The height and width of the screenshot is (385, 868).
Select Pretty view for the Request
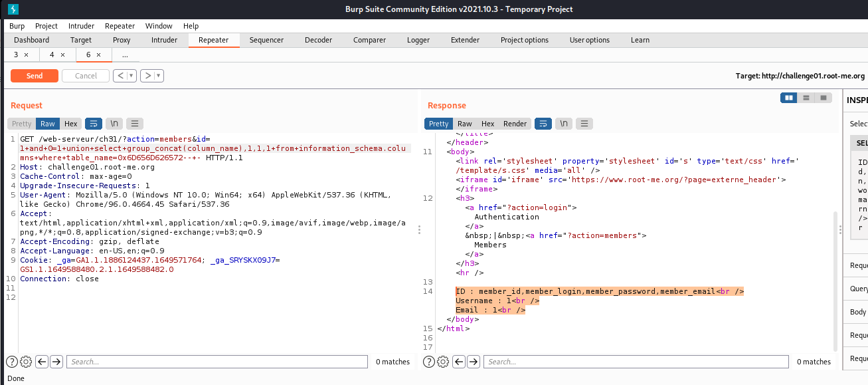[22, 124]
